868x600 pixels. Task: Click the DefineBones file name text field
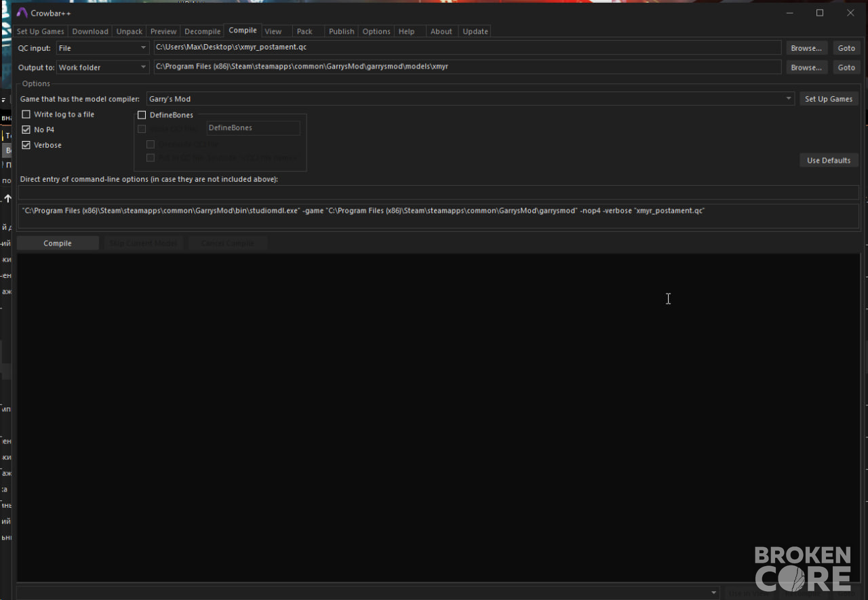coord(253,128)
